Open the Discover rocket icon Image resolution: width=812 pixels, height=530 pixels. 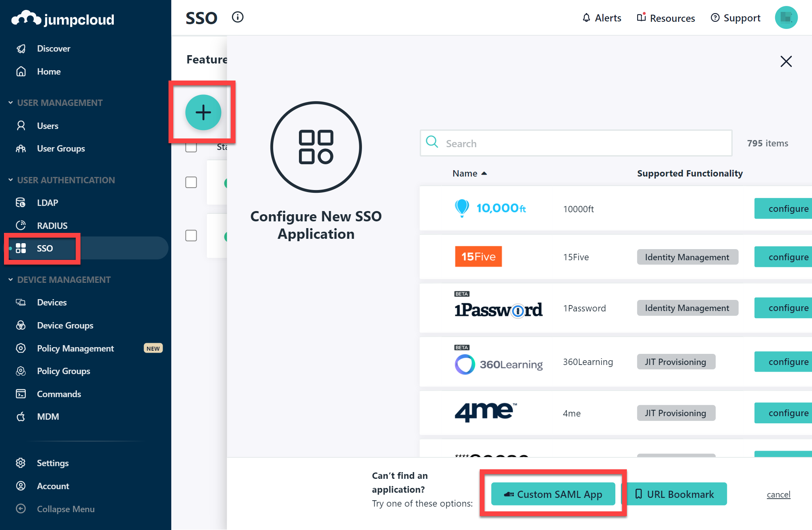pos(21,48)
